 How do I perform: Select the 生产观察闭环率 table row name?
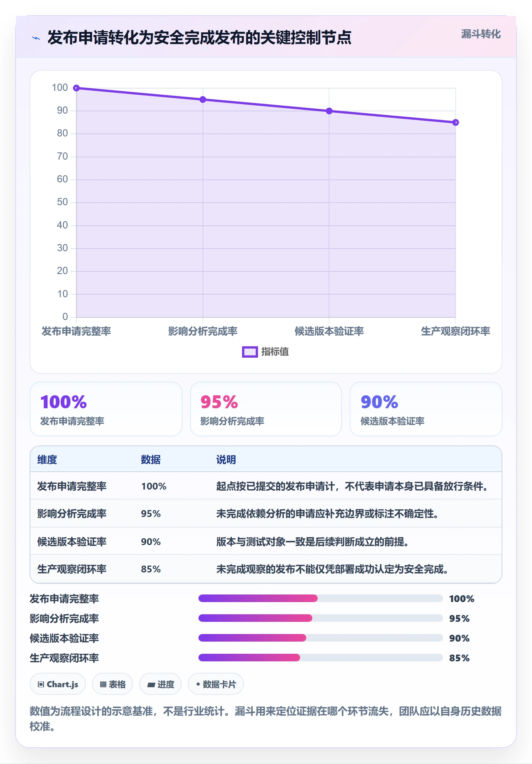[x=72, y=569]
